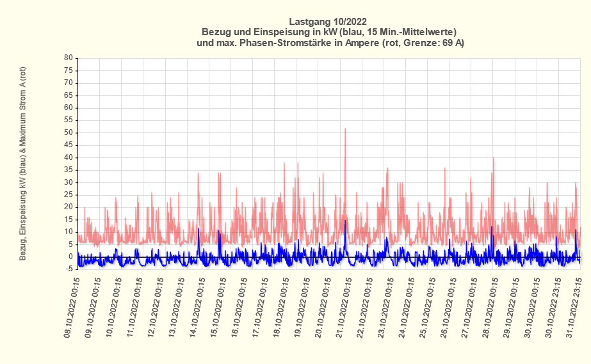The width and height of the screenshot is (591, 364).
Task: Click the red peak reaching 40 A on 28.10.
Action: [x=493, y=159]
